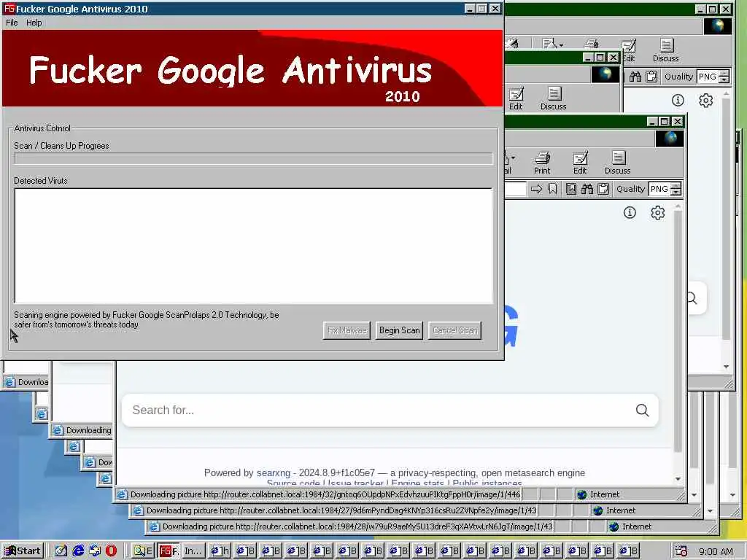Launch Internet Explorer from the quick launch bar

pos(78,551)
